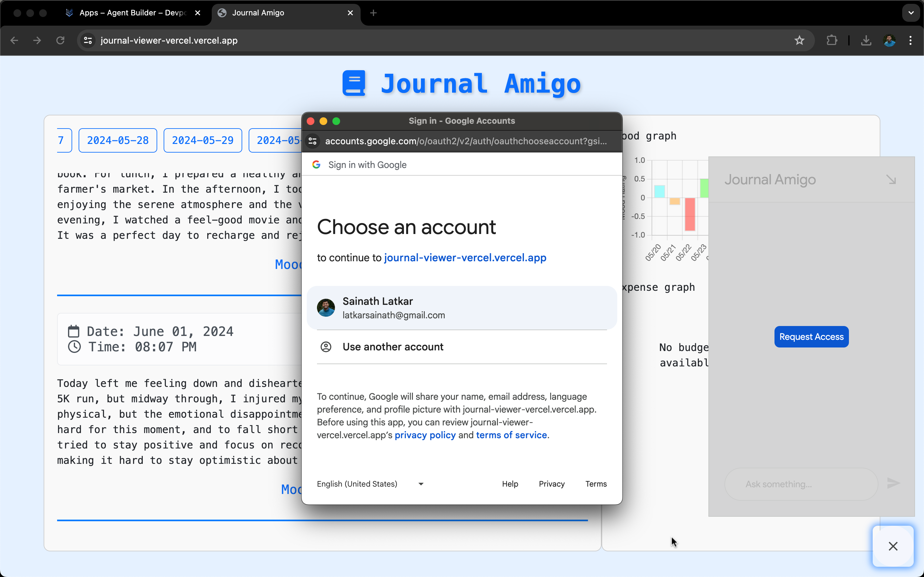Viewport: 924px width, 577px height.
Task: Click the Ask something input field
Action: [x=801, y=484]
